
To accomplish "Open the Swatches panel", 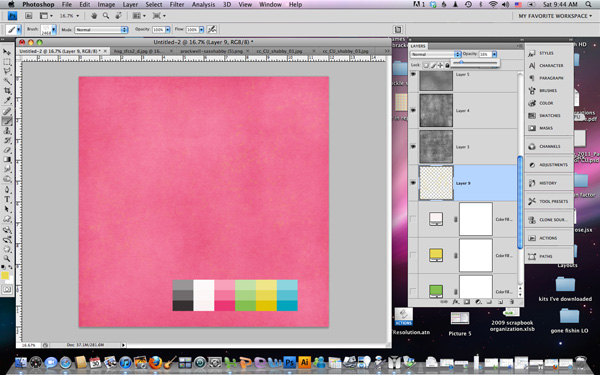I will pos(549,116).
